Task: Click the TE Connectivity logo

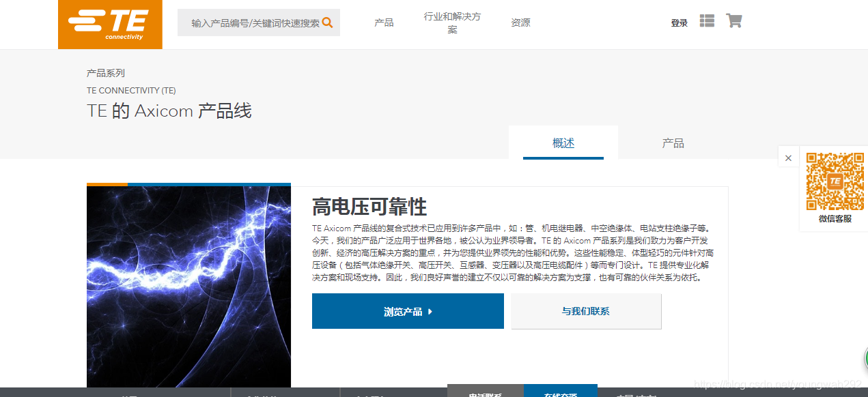Action: (110, 25)
